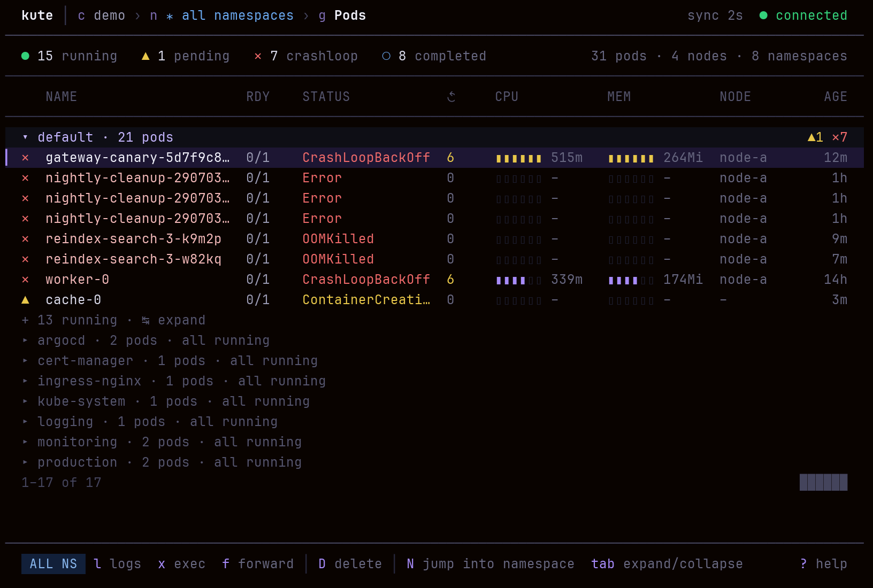The image size is (873, 588).
Task: Click the ContainerCreating status of cache-0
Action: coord(366,300)
